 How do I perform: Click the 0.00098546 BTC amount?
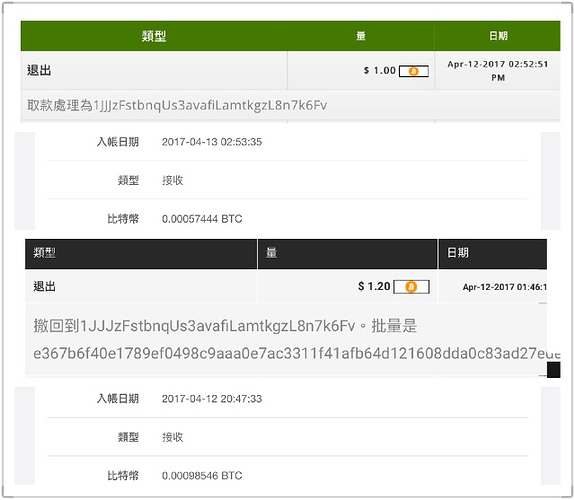pos(202,475)
